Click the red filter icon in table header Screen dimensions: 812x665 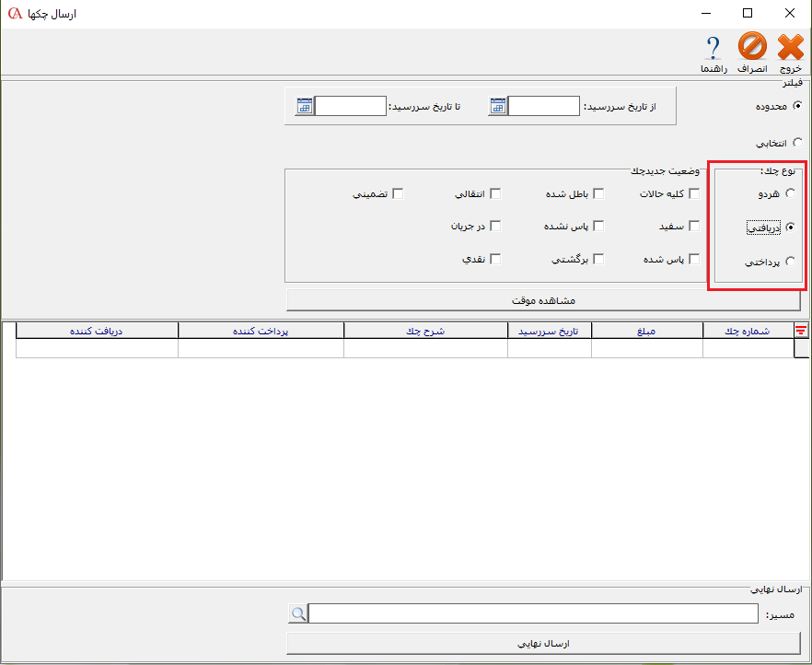801,331
